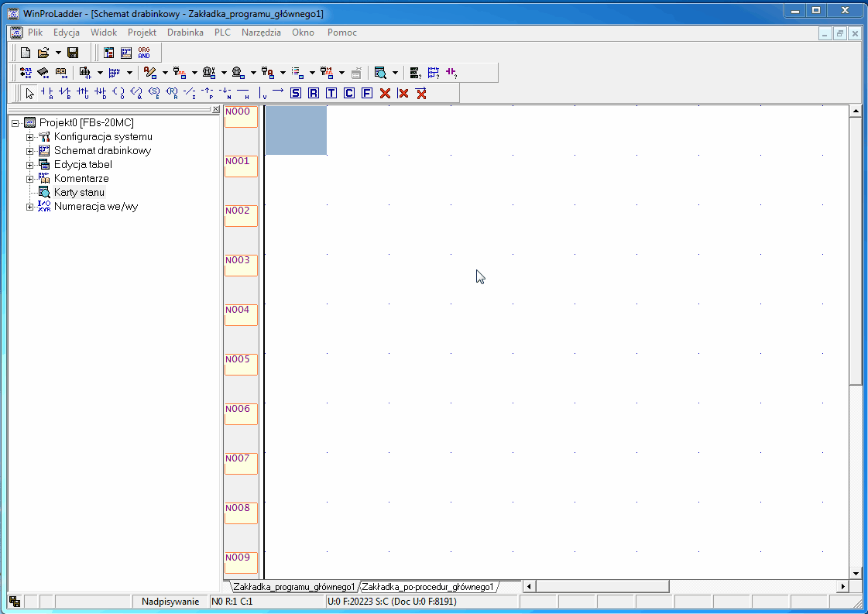Insert output coil O element
The height and width of the screenshot is (614, 868).
[118, 93]
